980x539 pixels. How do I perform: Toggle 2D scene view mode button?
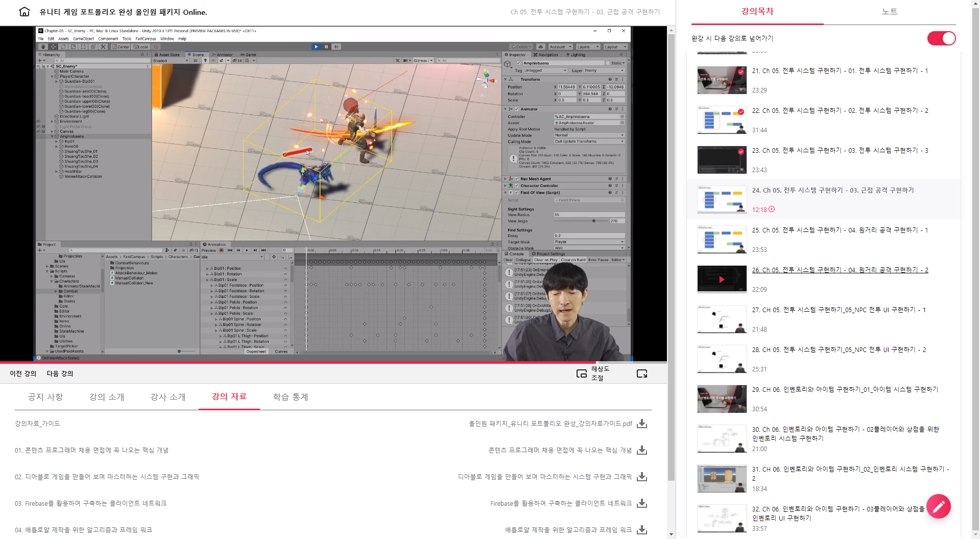click(195, 60)
